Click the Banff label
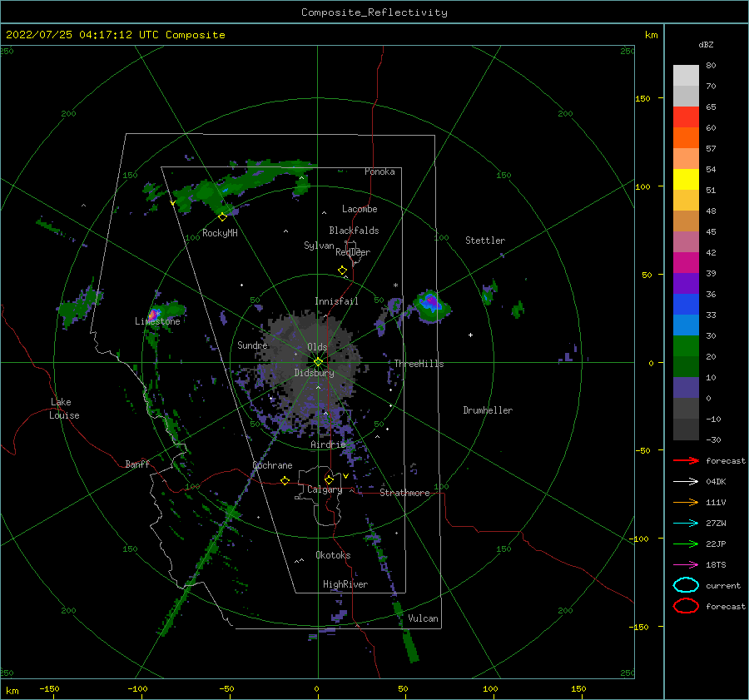Viewport: 749px width, 700px height. tap(137, 464)
